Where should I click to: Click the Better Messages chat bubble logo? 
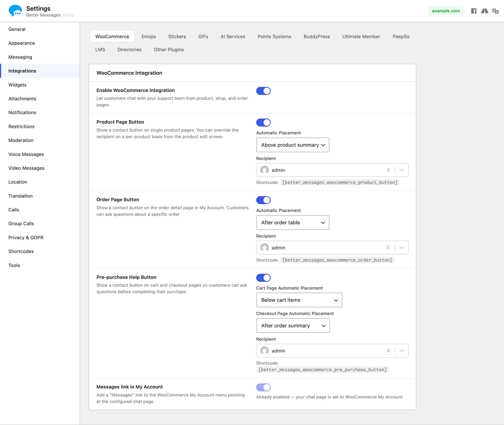[x=15, y=11]
